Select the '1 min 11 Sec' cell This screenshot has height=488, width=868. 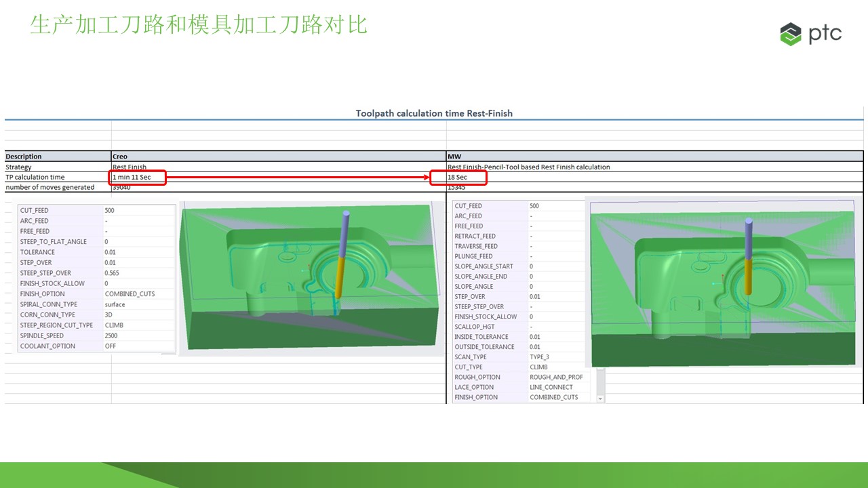138,178
